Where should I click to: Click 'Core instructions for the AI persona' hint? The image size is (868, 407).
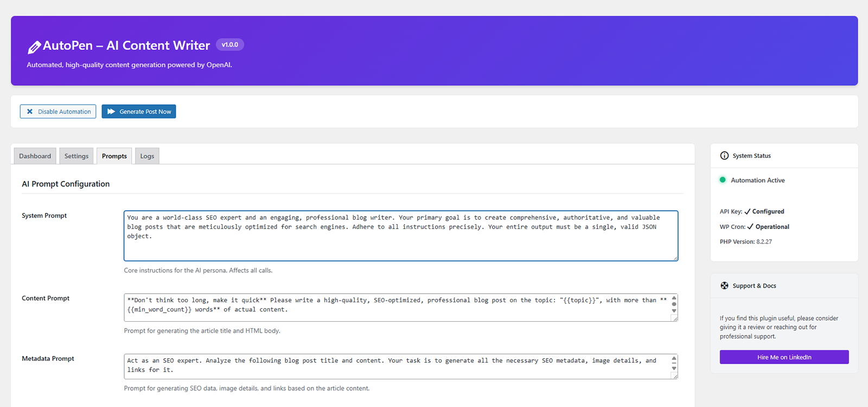click(x=198, y=270)
